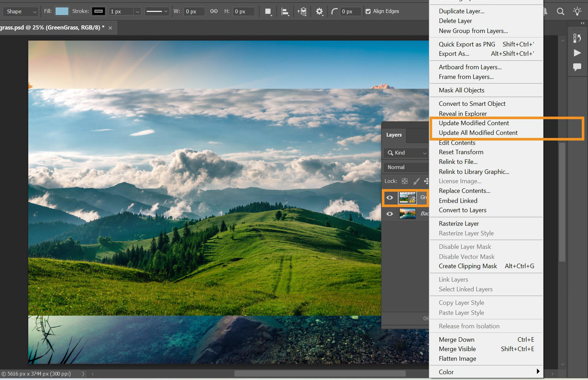Screen dimensions: 588x380
Task: Select Convert to Smart Object from menu
Action: (x=472, y=103)
